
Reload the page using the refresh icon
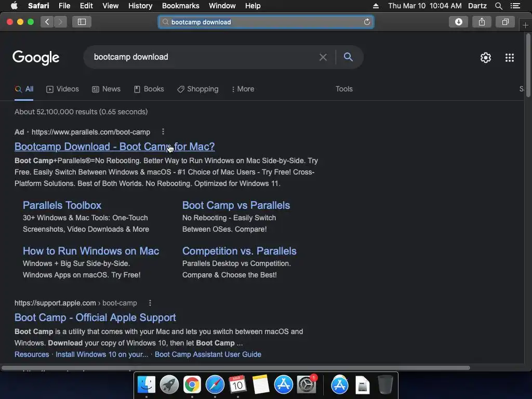pos(367,22)
